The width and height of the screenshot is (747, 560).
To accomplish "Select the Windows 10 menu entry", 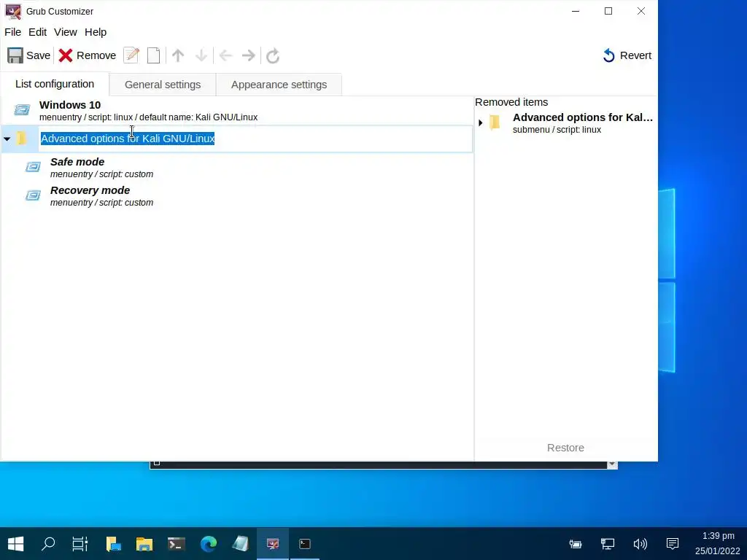I will (x=237, y=111).
